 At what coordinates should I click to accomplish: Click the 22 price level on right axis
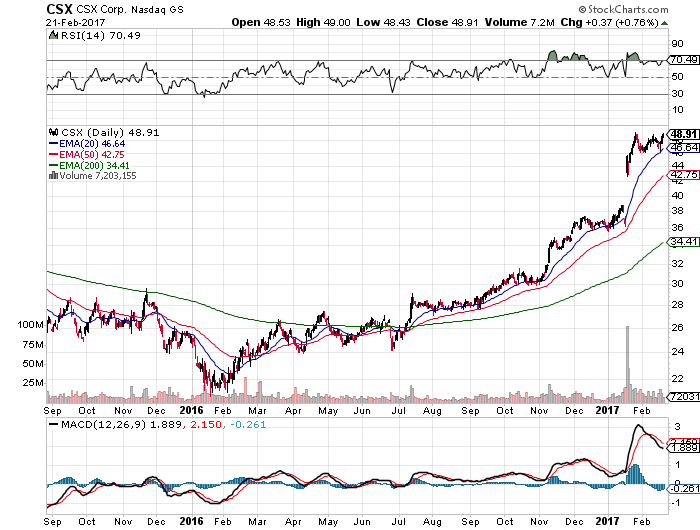677,379
